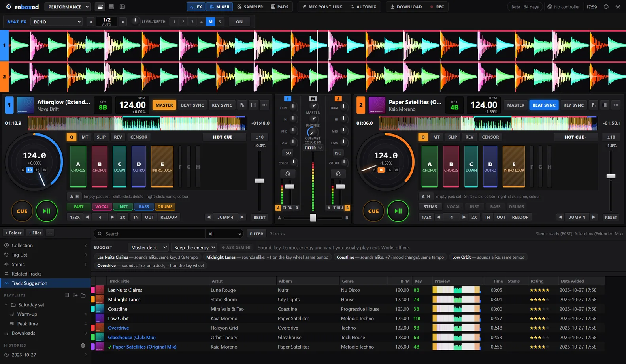Switch to the SAMPLER panel
This screenshot has height=364, width=626.
pyautogui.click(x=250, y=7)
